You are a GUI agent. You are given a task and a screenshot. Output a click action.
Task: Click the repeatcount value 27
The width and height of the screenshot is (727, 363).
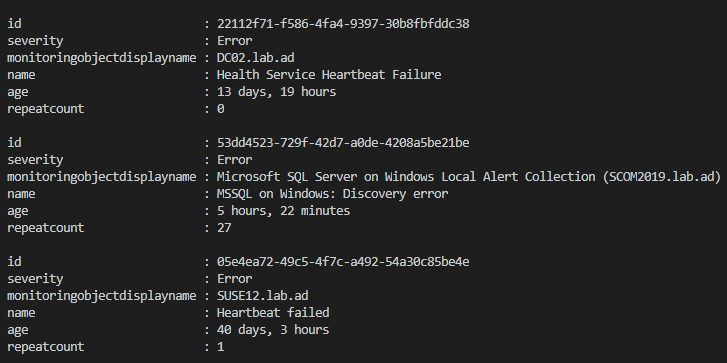pos(224,228)
